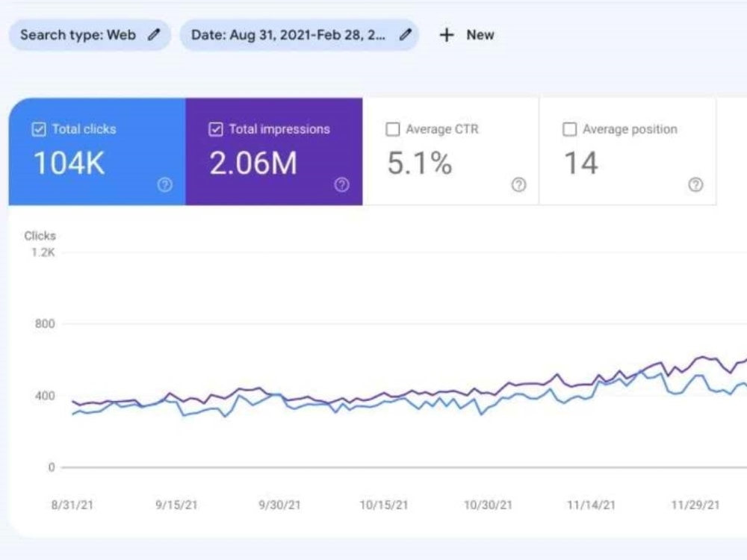
Task: Click the pencil edit icon on Search type filter
Action: click(155, 34)
